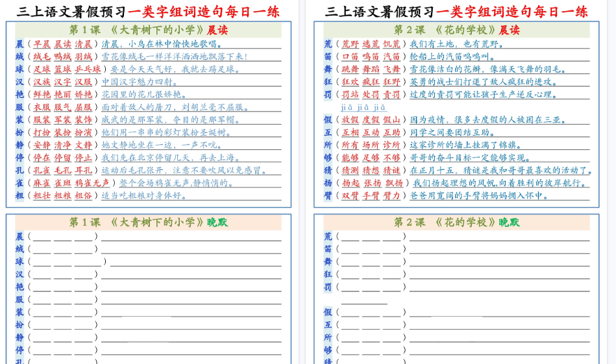Viewport: 616px width, 364px height.
Task: Select the 第1课《大青树下的小学》晨读 header
Action: 148,30
